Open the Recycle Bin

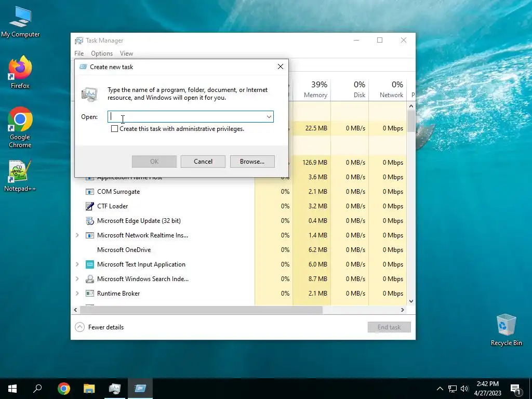click(506, 330)
